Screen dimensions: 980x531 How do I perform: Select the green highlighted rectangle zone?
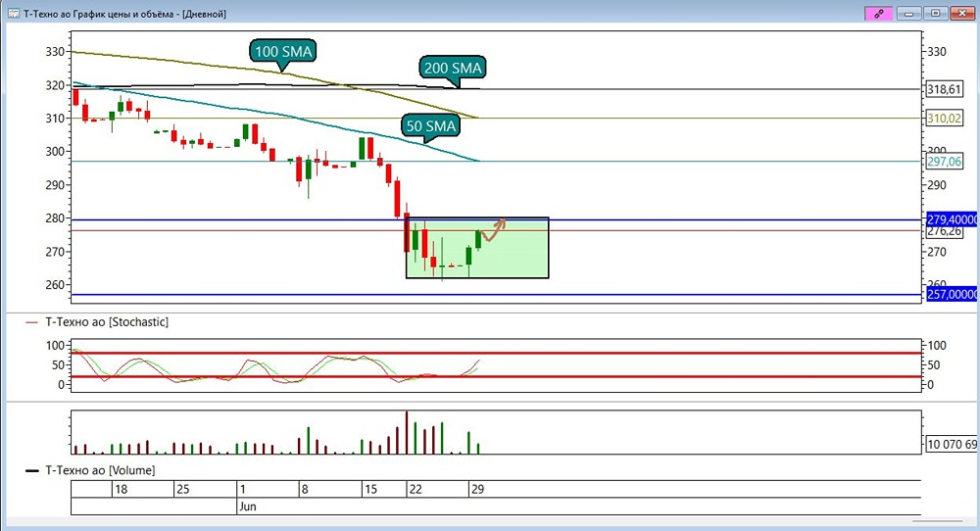[477, 248]
